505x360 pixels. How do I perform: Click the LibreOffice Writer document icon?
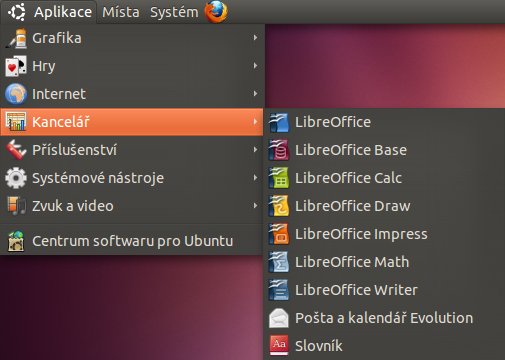[279, 290]
